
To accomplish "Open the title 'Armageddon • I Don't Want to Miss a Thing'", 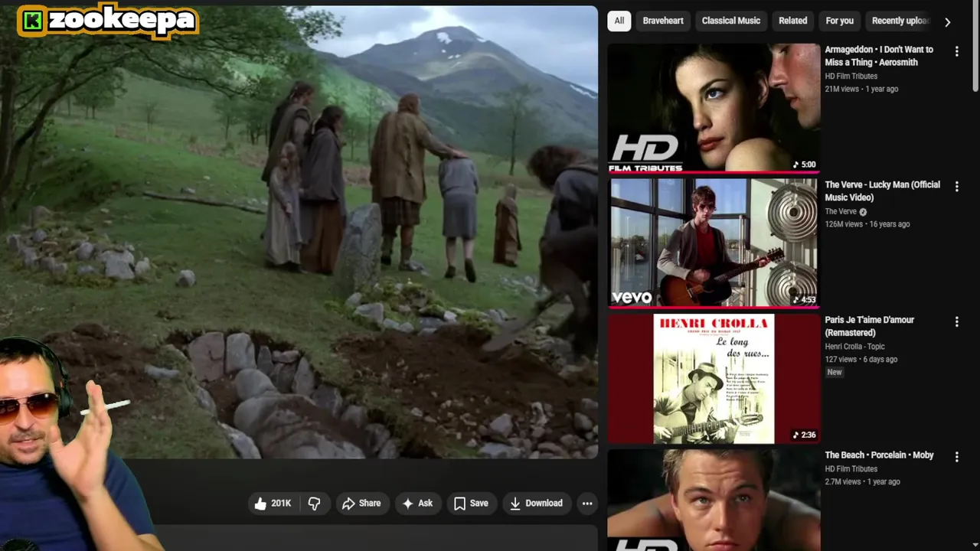I will pos(879,56).
